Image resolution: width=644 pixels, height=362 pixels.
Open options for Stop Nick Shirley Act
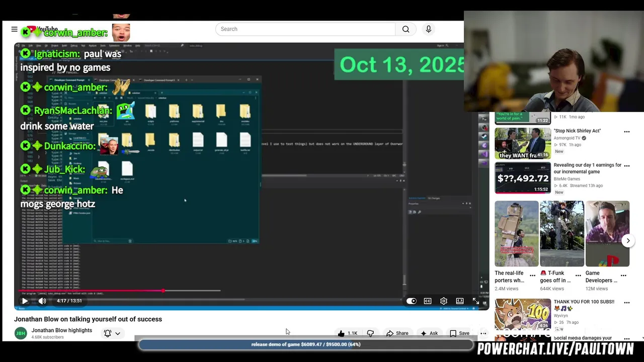627,132
